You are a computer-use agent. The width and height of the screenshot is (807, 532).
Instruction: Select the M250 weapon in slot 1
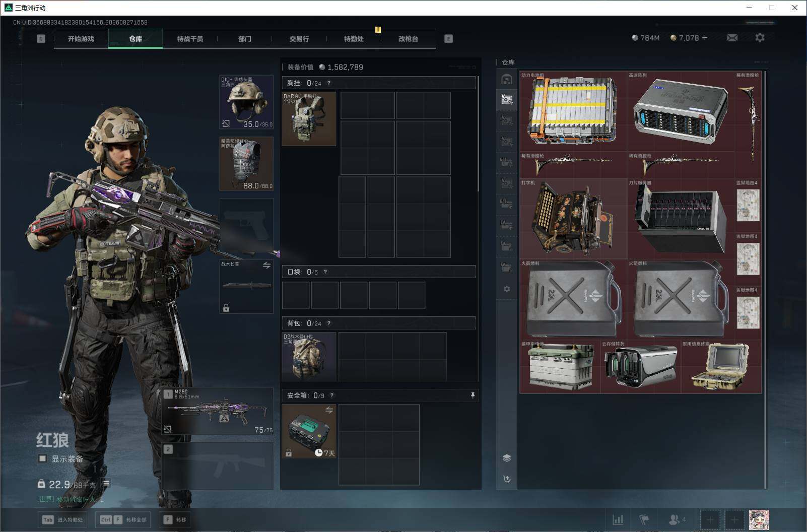coord(218,411)
